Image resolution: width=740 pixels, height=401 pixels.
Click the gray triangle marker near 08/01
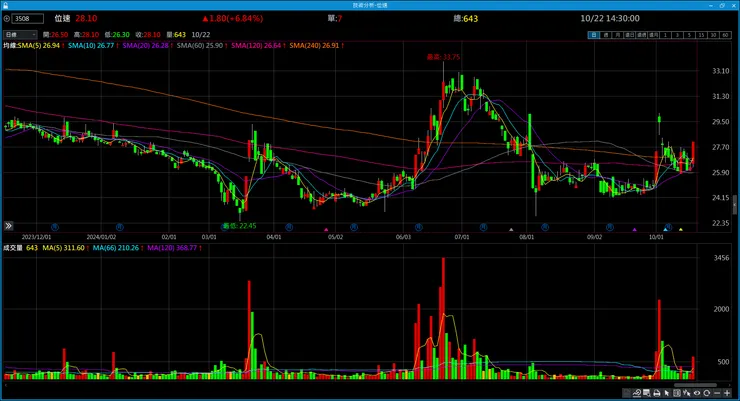[x=511, y=230]
